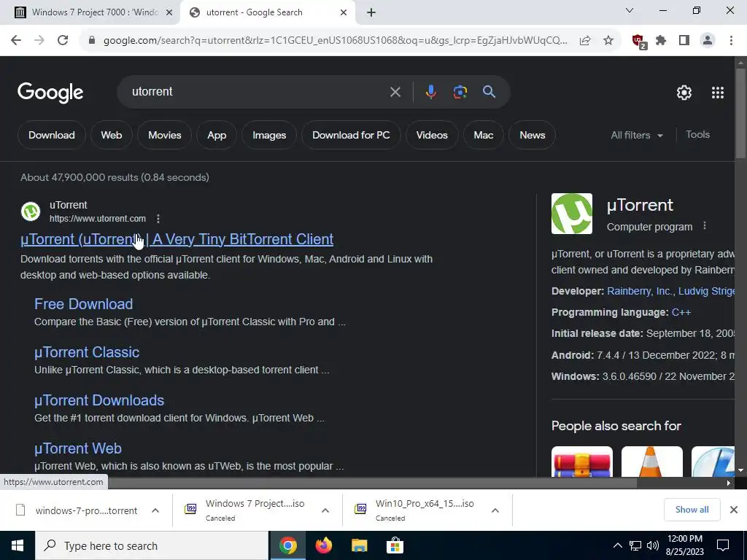Close the downloads bar
Viewport: 747px width, 560px height.
(734, 510)
